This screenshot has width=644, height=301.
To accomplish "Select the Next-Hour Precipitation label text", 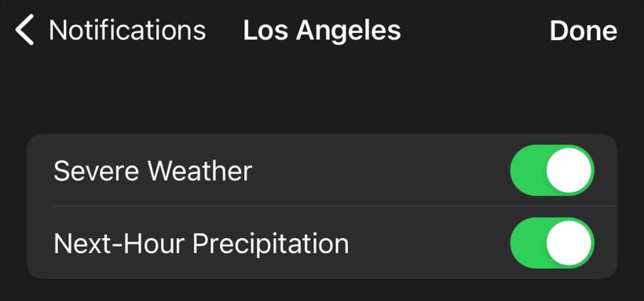I will (201, 244).
